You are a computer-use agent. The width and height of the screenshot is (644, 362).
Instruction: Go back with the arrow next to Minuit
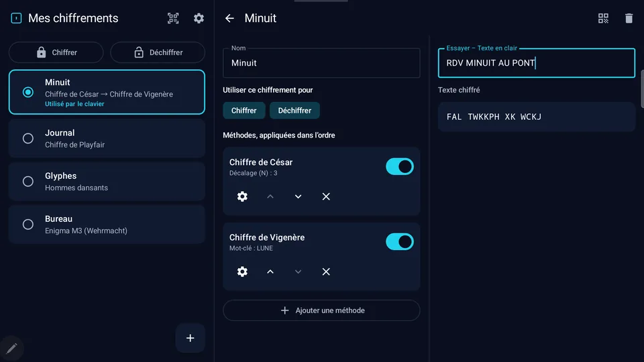[x=229, y=18]
